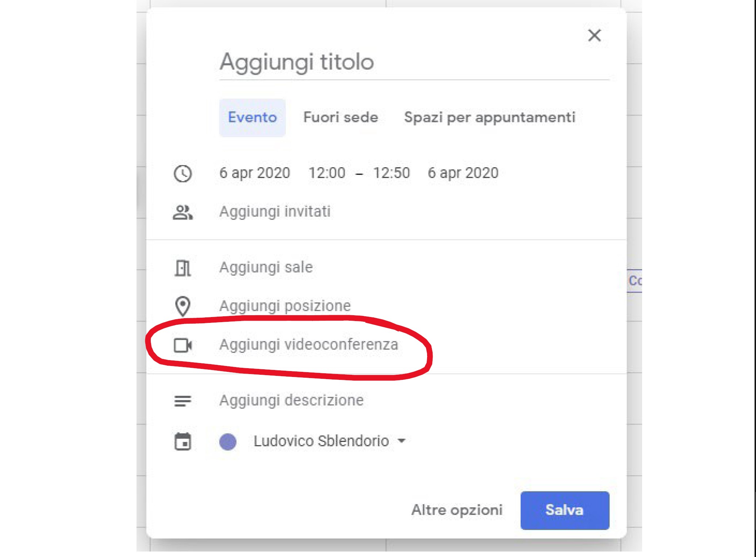
Task: Click Aggiungi videoconferenza
Action: coord(308,345)
